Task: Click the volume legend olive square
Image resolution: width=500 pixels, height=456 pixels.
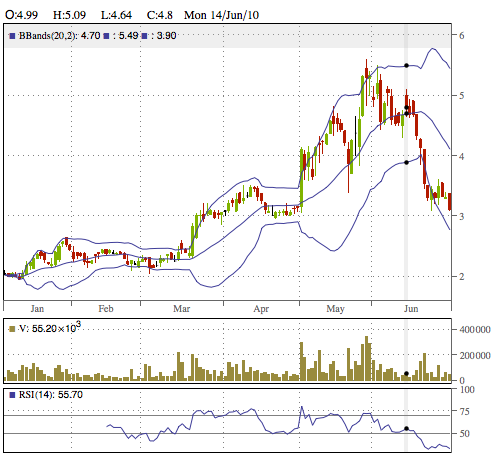Action: [12, 329]
